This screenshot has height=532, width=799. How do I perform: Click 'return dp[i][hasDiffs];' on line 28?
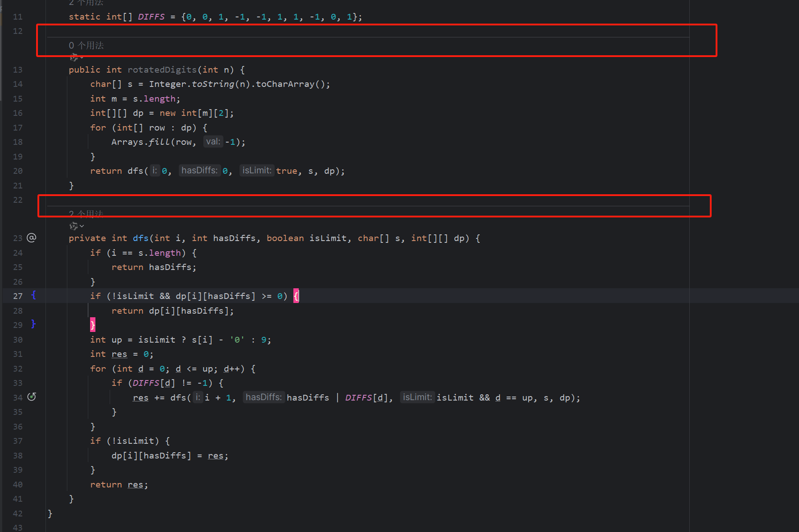pyautogui.click(x=173, y=311)
